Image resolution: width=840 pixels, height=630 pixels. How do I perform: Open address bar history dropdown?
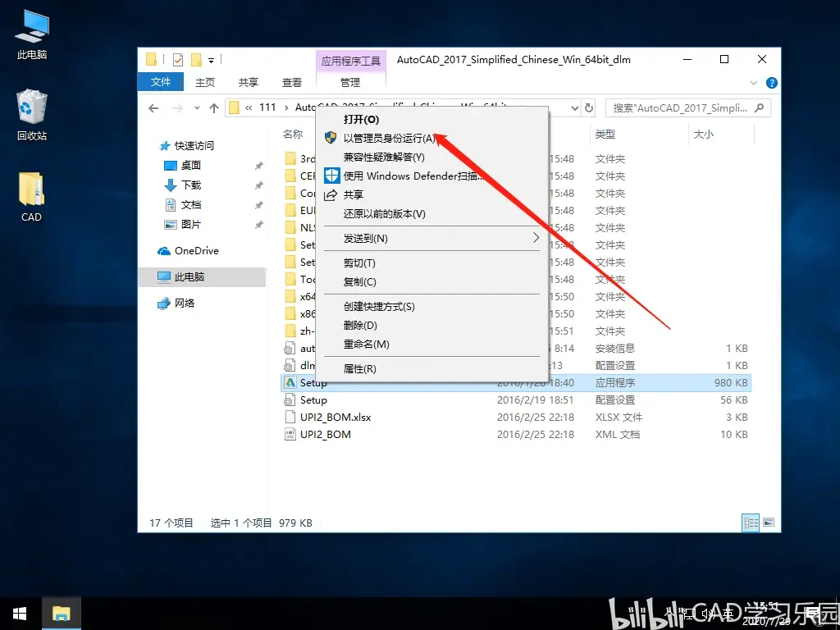(575, 108)
